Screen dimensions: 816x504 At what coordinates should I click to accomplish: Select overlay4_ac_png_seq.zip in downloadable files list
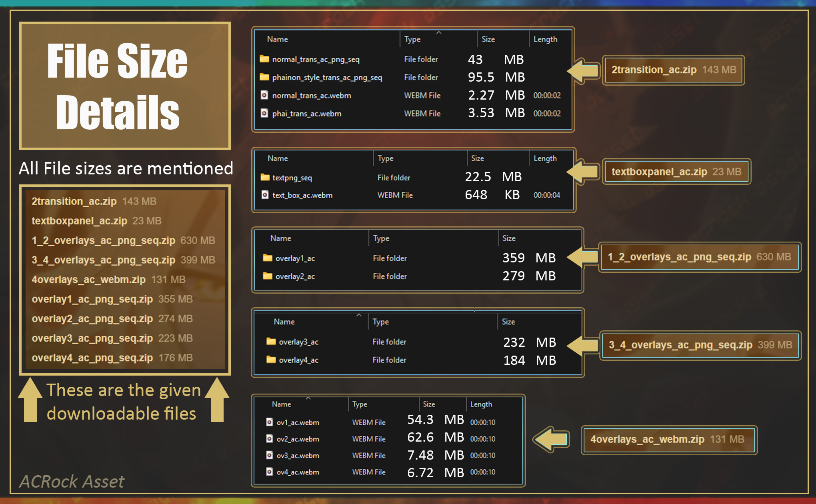tap(112, 358)
